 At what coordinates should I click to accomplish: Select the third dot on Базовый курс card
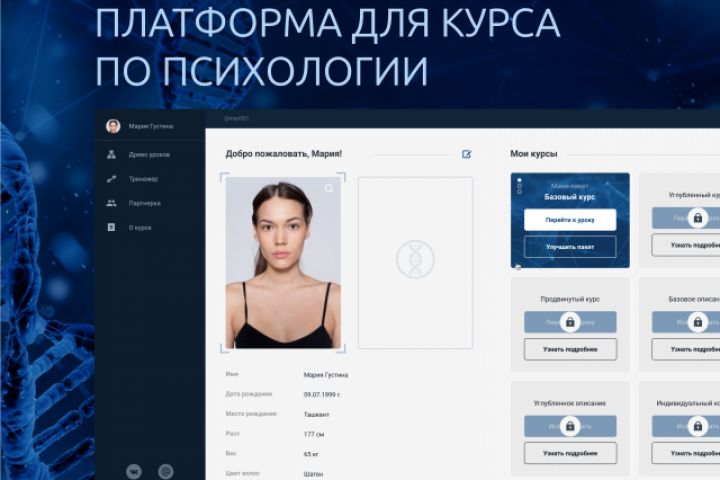click(519, 192)
